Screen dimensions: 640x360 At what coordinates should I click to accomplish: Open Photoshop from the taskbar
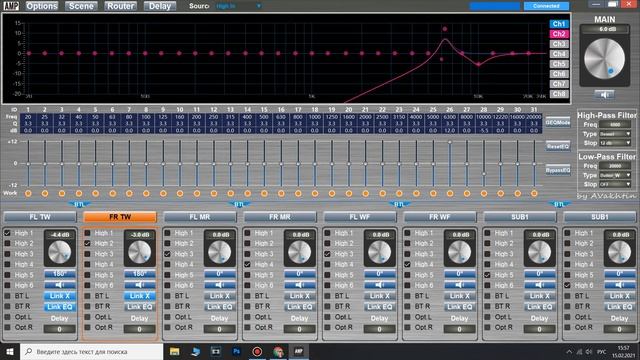coord(236,351)
